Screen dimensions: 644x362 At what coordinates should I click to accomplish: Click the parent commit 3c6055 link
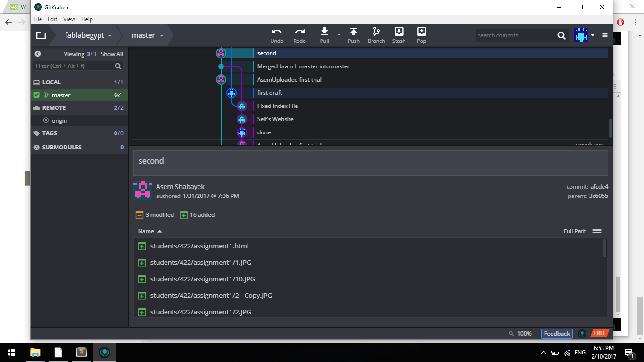(x=599, y=196)
